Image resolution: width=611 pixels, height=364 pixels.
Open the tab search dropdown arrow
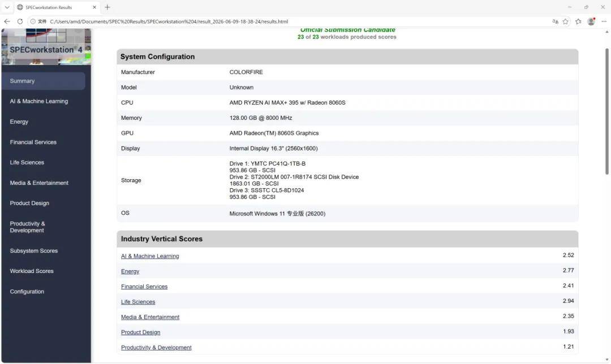[7, 7]
